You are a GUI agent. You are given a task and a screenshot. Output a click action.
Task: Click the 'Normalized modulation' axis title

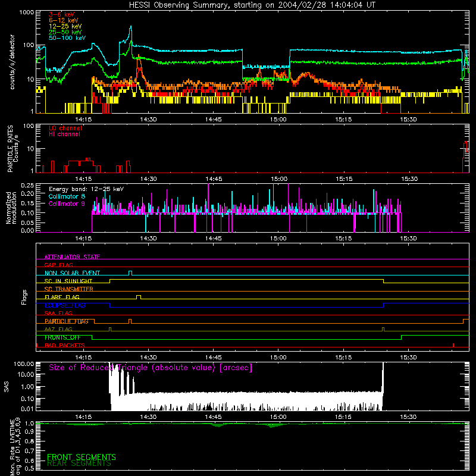pos(11,208)
